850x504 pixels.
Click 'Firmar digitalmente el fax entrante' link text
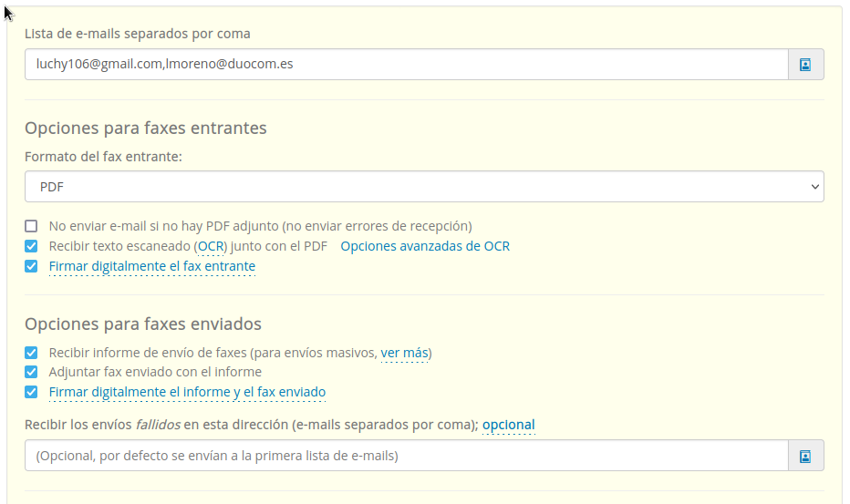[151, 266]
